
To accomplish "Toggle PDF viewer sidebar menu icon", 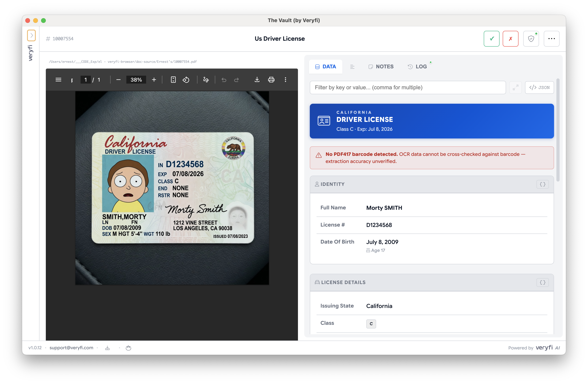I will 59,80.
